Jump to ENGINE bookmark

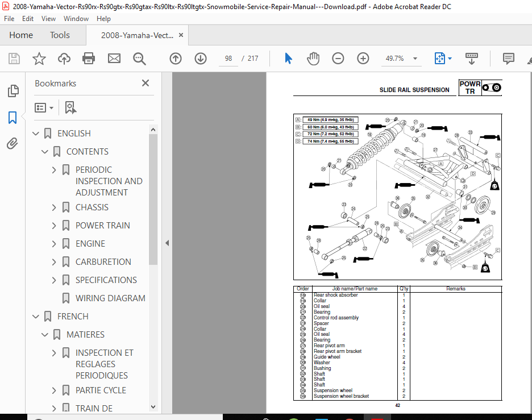point(90,244)
